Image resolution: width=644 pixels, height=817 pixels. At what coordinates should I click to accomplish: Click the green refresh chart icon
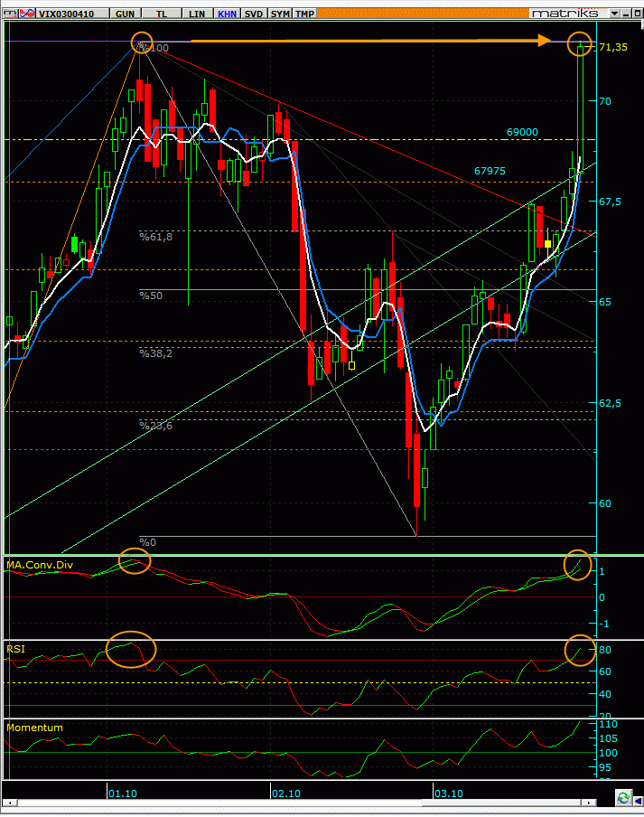pos(622,797)
